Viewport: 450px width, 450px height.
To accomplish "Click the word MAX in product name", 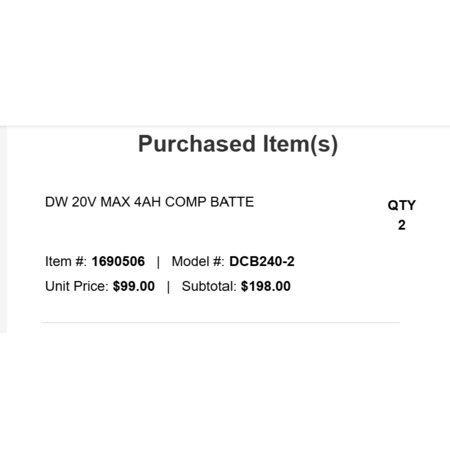I will [115, 202].
